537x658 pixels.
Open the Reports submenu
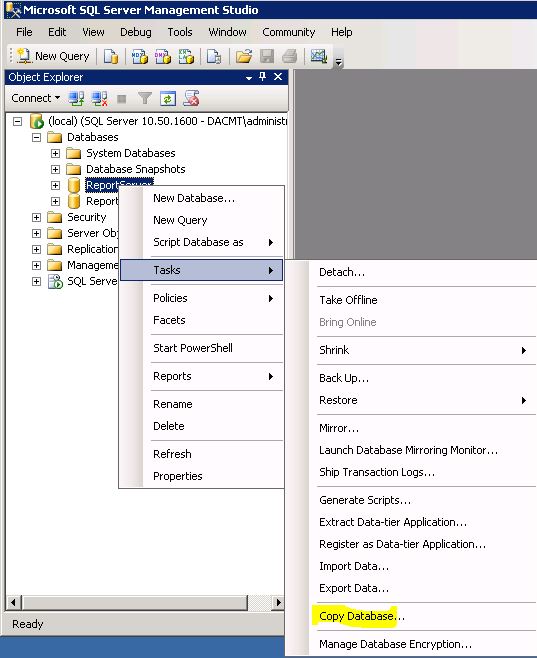point(201,376)
